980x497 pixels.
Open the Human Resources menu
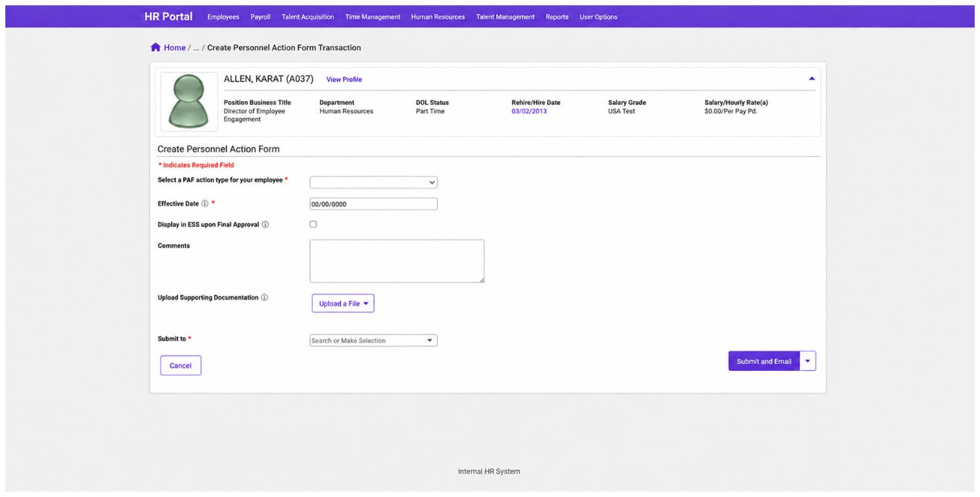click(438, 17)
